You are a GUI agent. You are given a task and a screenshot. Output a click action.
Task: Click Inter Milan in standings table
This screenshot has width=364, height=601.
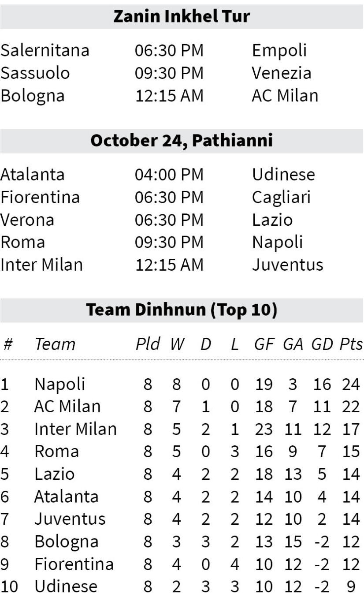pos(75,429)
